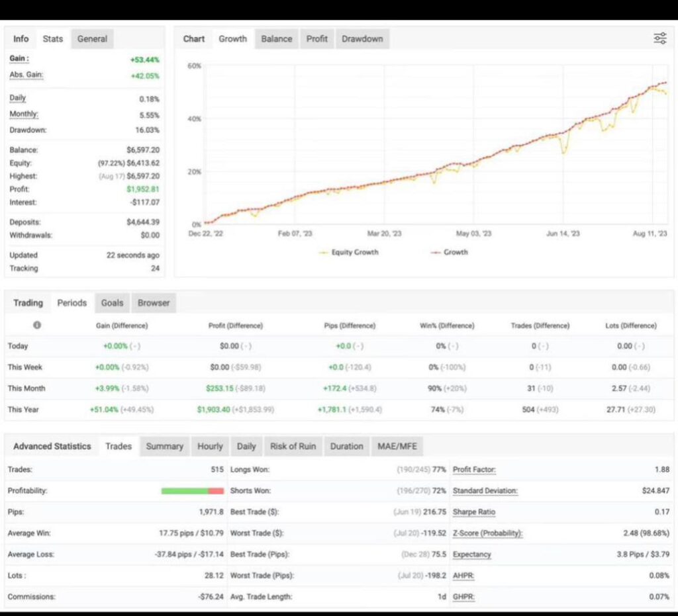Image resolution: width=678 pixels, height=616 pixels.
Task: Open the Goals tab
Action: pos(112,302)
